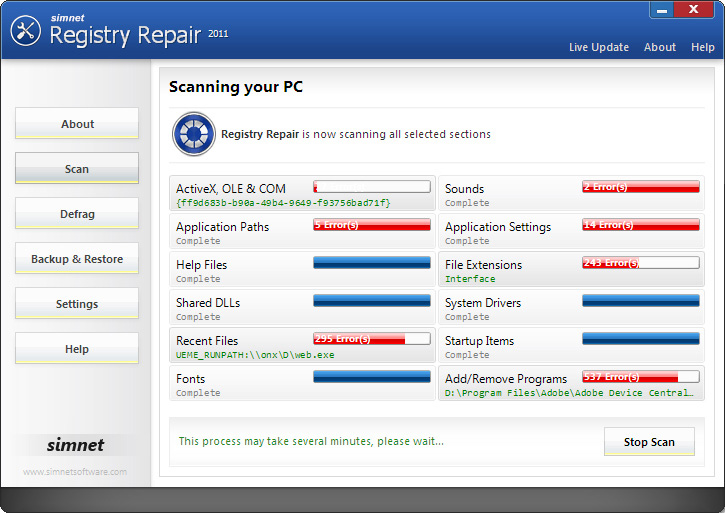The height and width of the screenshot is (513, 725).
Task: Open Live Update in the header
Action: click(599, 47)
